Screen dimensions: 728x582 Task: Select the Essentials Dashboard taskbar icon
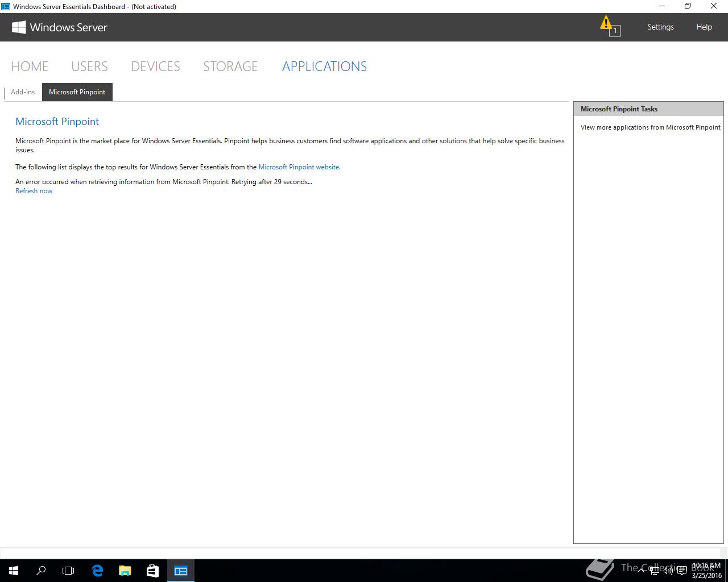[181, 571]
